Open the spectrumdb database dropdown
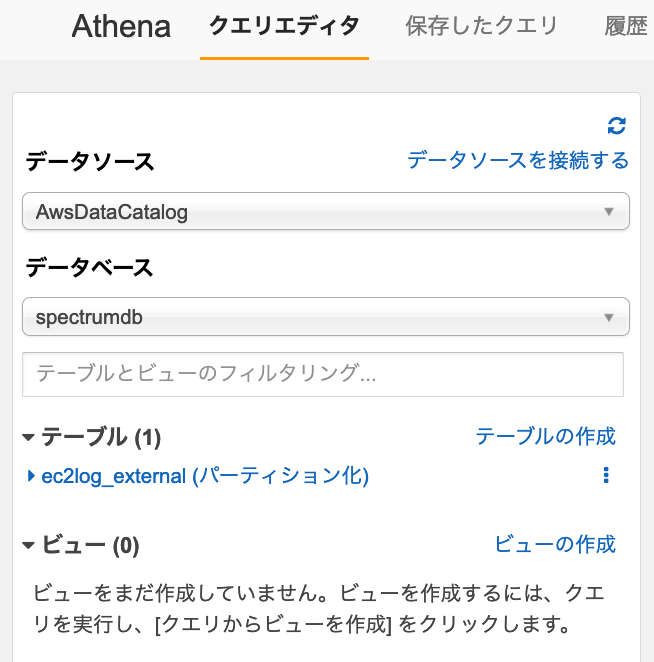 point(326,317)
